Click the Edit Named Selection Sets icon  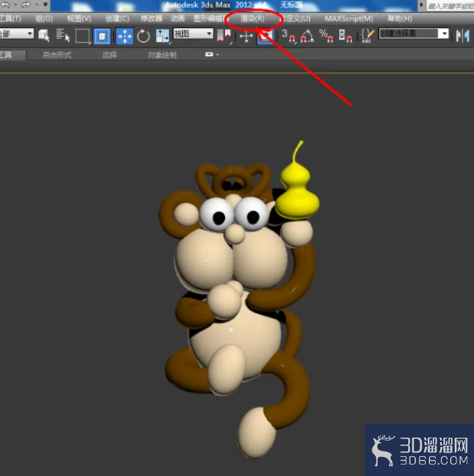click(x=367, y=36)
